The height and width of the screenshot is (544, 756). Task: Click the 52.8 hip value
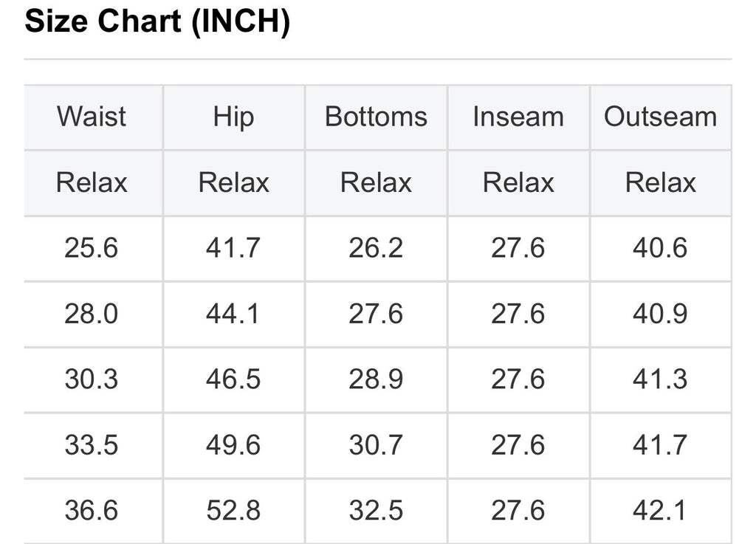233,511
